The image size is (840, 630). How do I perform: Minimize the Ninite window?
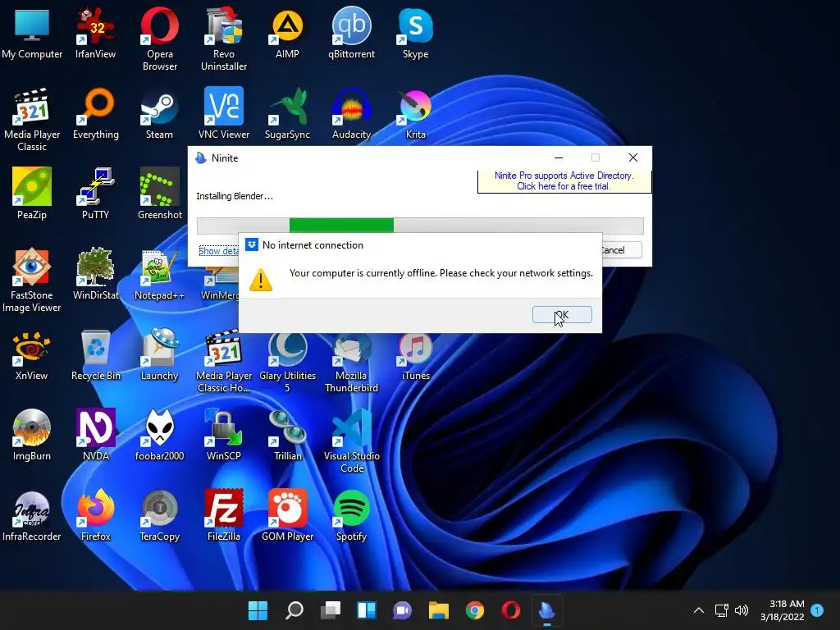[x=558, y=157]
